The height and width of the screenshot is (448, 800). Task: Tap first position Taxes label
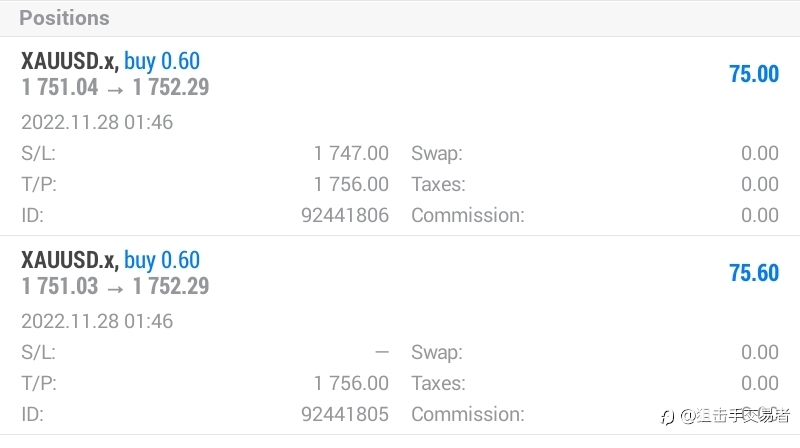(x=438, y=184)
